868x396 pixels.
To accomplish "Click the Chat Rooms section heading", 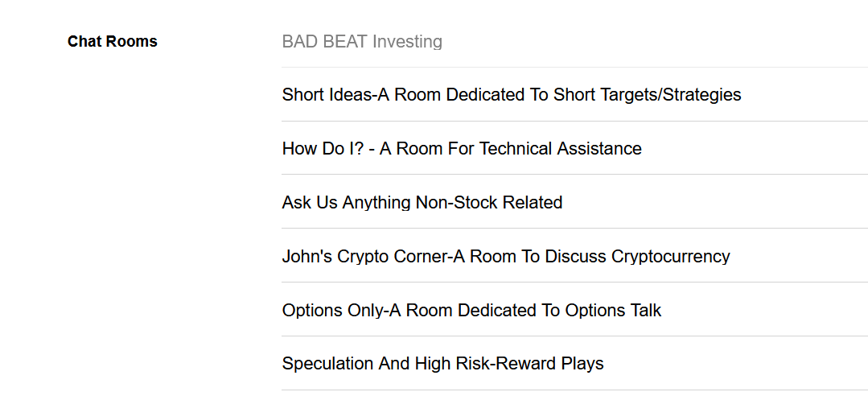I will (113, 42).
